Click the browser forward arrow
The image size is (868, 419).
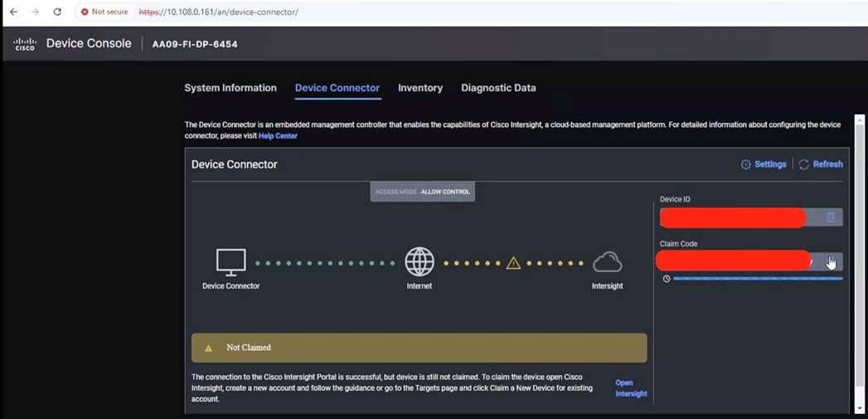point(36,12)
